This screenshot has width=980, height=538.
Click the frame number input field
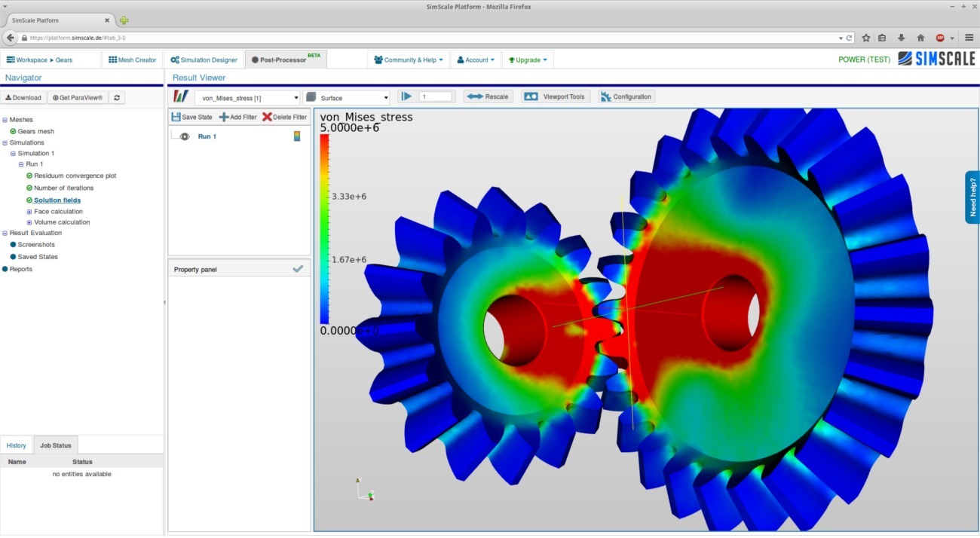coord(435,96)
